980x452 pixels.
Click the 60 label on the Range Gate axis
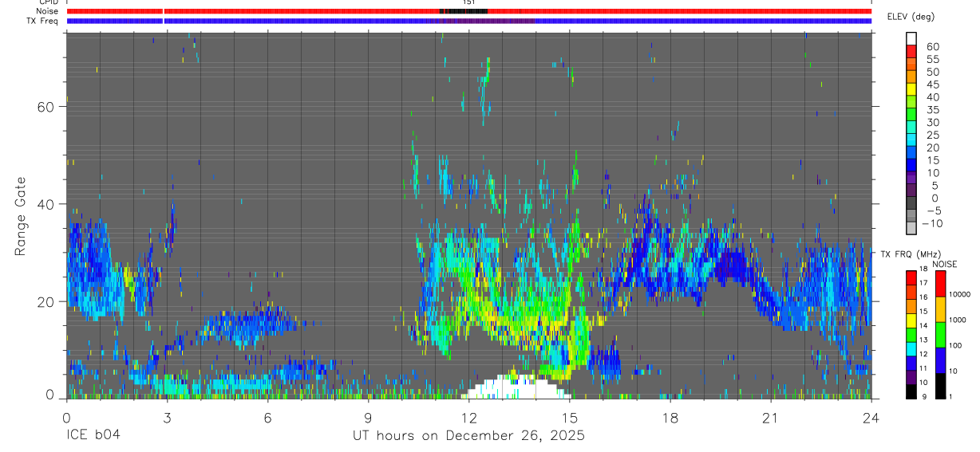47,107
